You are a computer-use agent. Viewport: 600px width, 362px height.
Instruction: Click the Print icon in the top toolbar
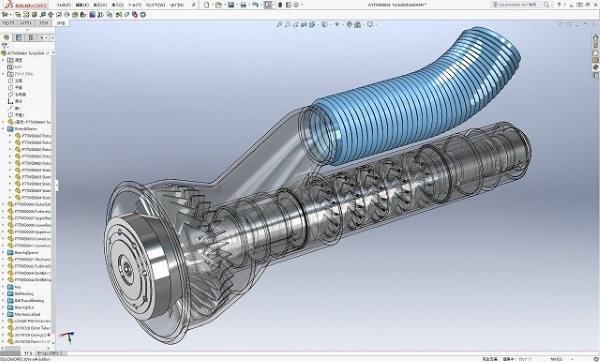[243, 5]
